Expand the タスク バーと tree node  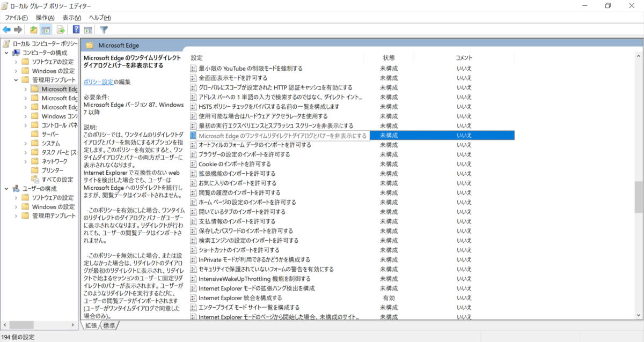pyautogui.click(x=26, y=152)
